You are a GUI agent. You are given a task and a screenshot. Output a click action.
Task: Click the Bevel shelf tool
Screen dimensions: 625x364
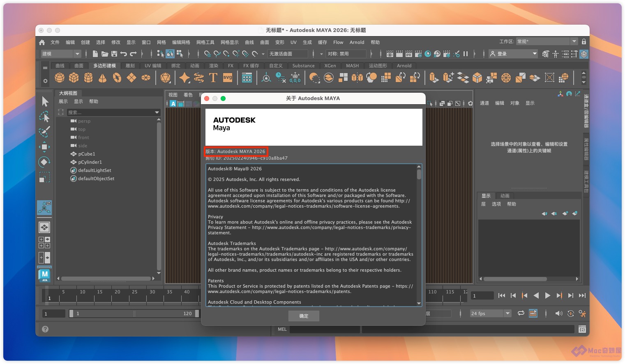(x=477, y=78)
